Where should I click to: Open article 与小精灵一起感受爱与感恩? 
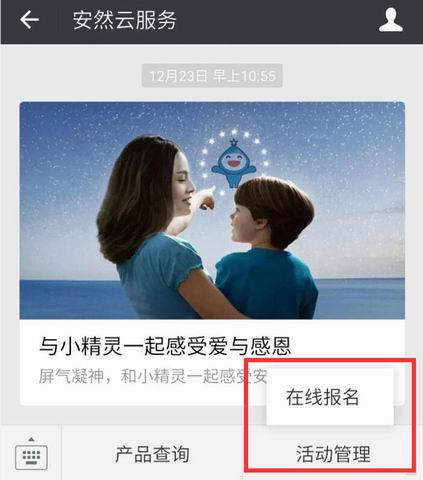tap(165, 346)
